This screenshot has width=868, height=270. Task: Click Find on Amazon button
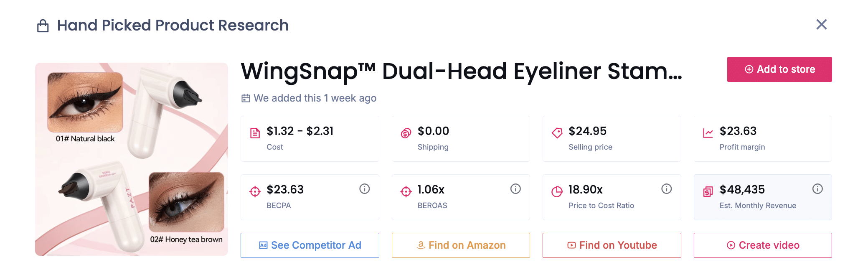coord(461,245)
